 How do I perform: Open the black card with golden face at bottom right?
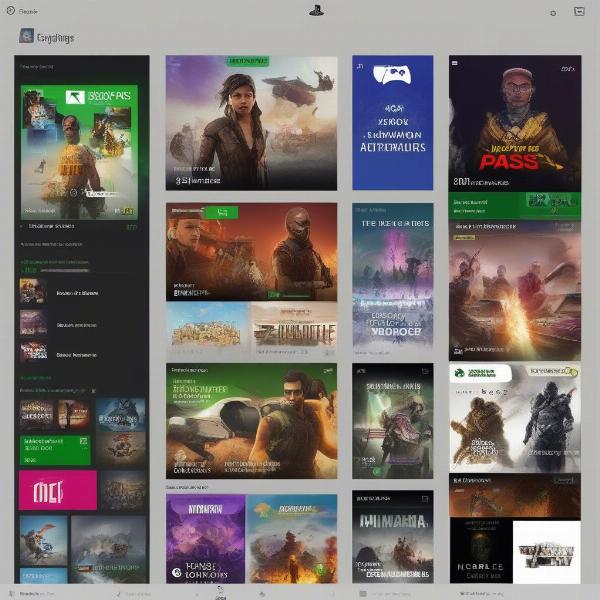pos(481,551)
